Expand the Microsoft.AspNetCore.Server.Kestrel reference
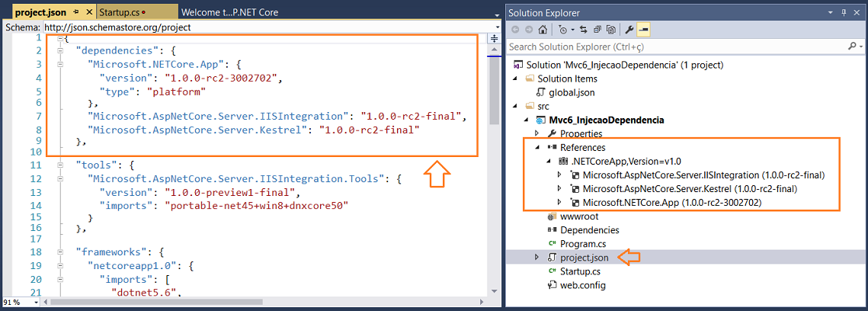Viewport: 868px width, 311px height. pos(559,189)
